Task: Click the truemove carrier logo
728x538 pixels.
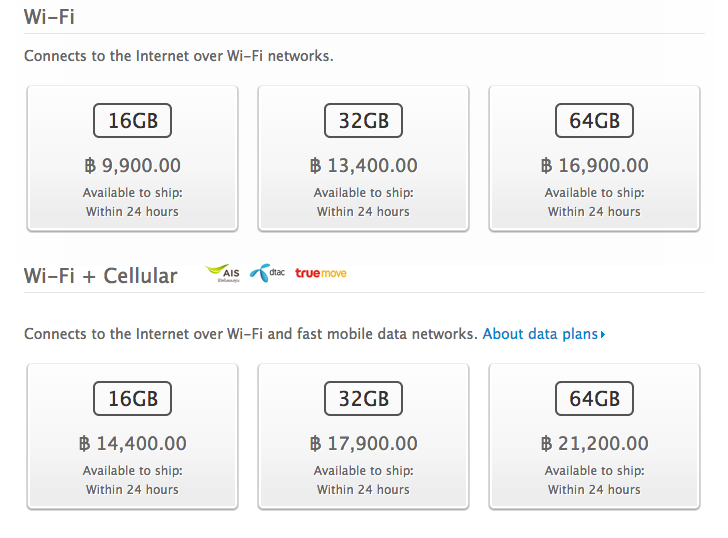Action: point(320,272)
